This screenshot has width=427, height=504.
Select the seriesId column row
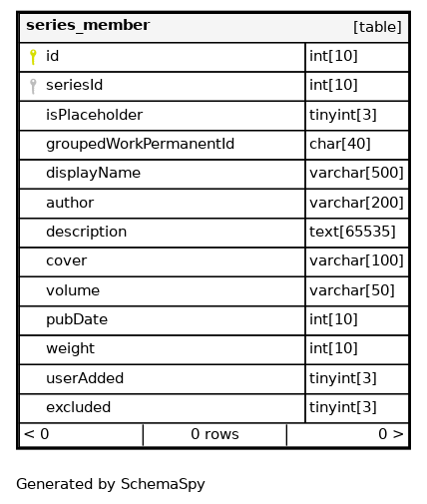coord(213,86)
